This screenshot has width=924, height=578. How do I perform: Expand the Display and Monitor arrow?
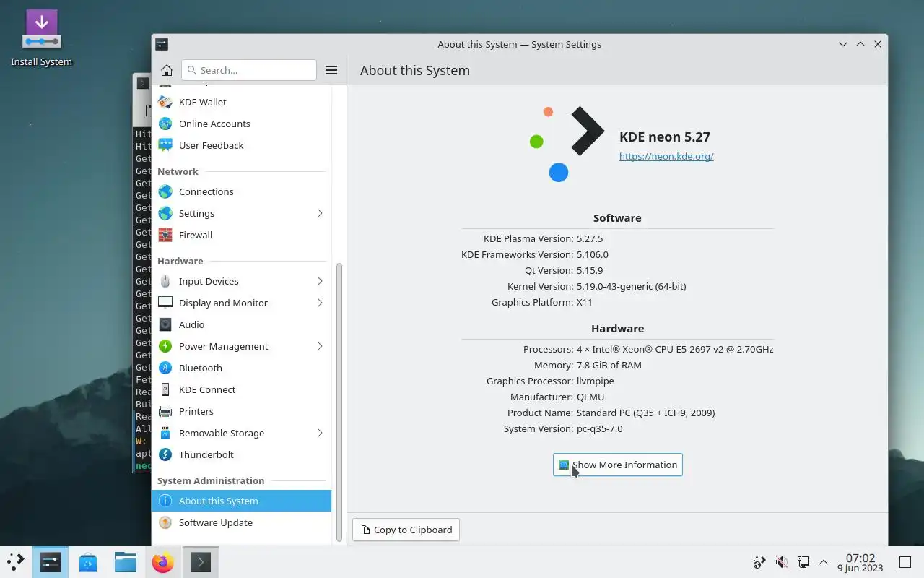[319, 303]
